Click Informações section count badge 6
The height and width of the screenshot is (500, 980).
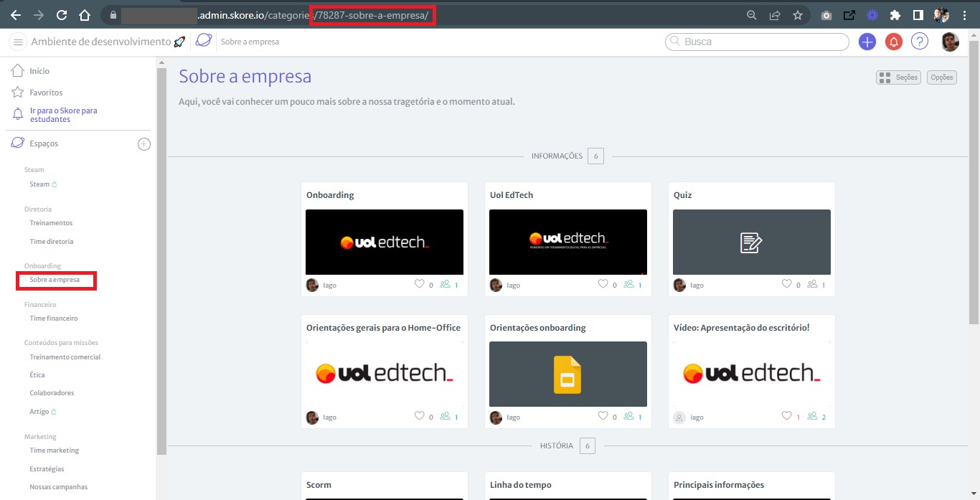595,156
